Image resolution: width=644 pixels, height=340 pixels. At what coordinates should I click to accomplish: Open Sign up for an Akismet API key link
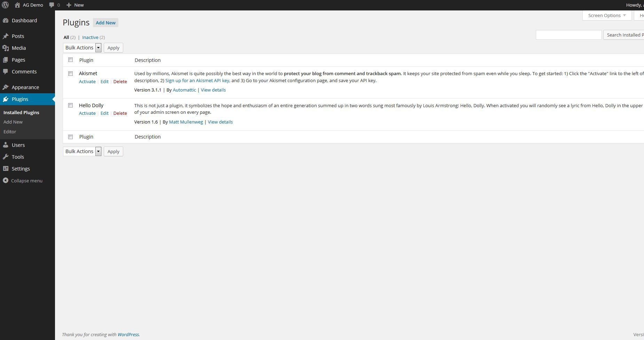[x=197, y=80]
